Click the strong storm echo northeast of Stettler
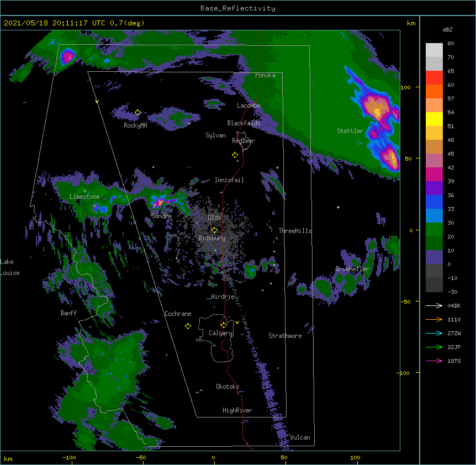 click(377, 107)
